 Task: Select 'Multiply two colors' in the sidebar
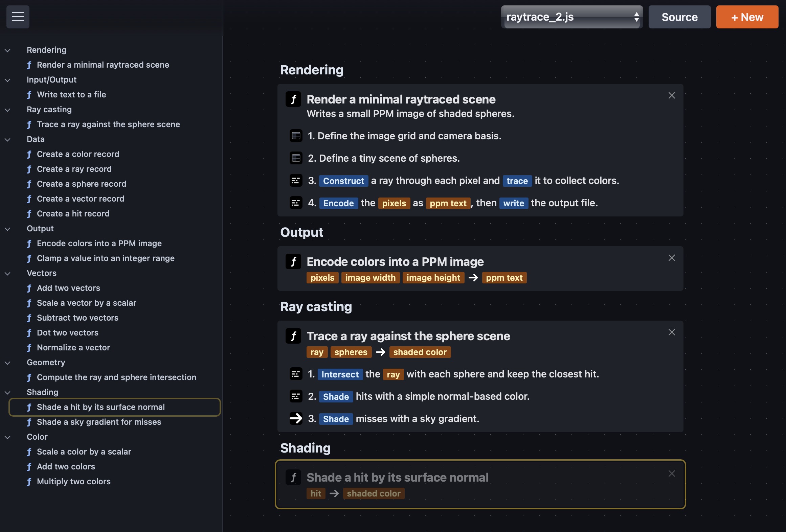pyautogui.click(x=73, y=481)
